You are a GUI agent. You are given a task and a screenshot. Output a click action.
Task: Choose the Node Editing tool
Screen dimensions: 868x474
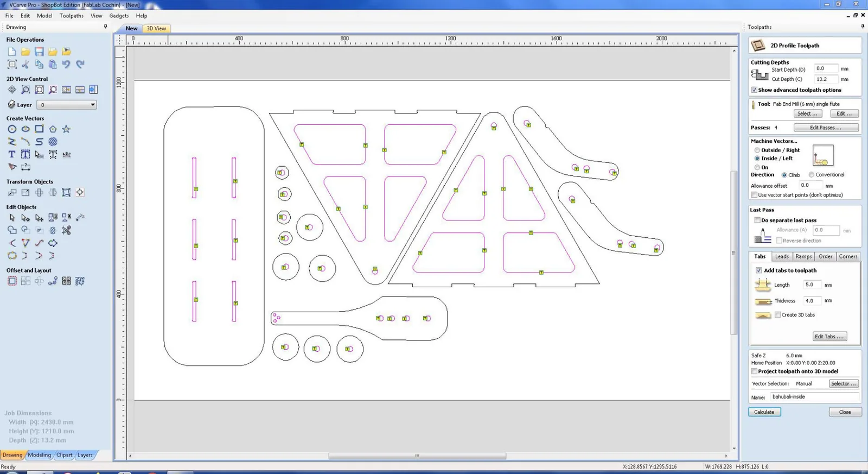(x=25, y=218)
